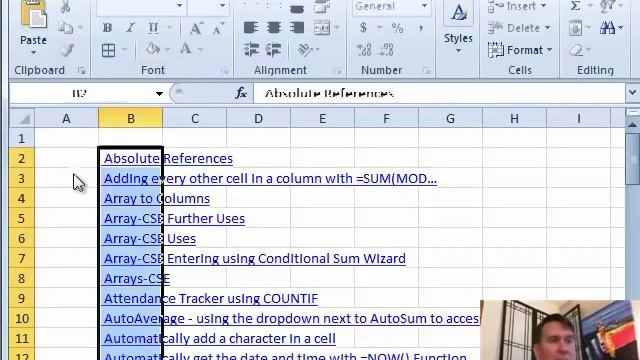Click Find & Select binoculars icon

coord(607,28)
